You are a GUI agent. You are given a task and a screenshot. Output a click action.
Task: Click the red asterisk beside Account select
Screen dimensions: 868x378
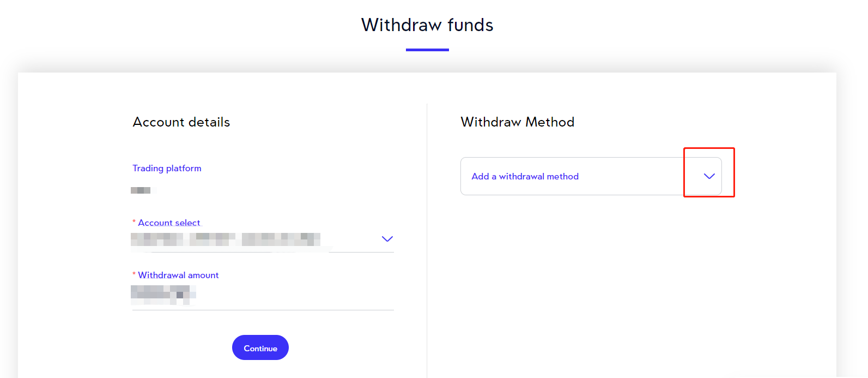pos(134,222)
